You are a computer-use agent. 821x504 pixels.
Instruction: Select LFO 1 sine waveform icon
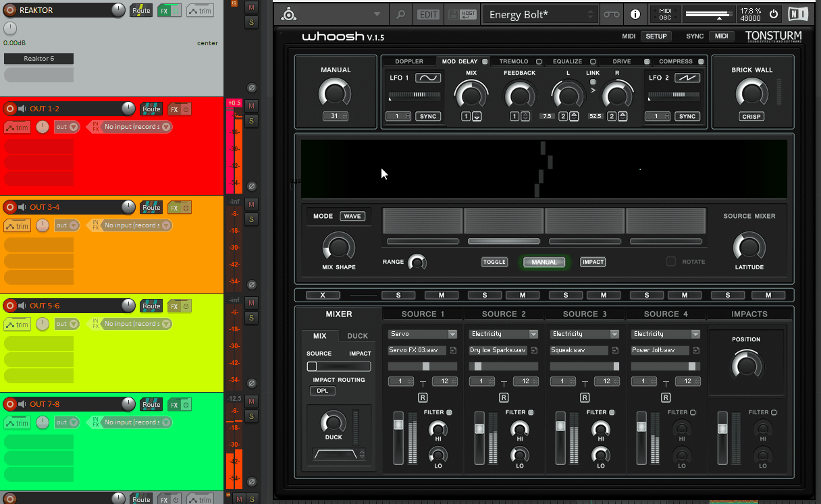428,78
